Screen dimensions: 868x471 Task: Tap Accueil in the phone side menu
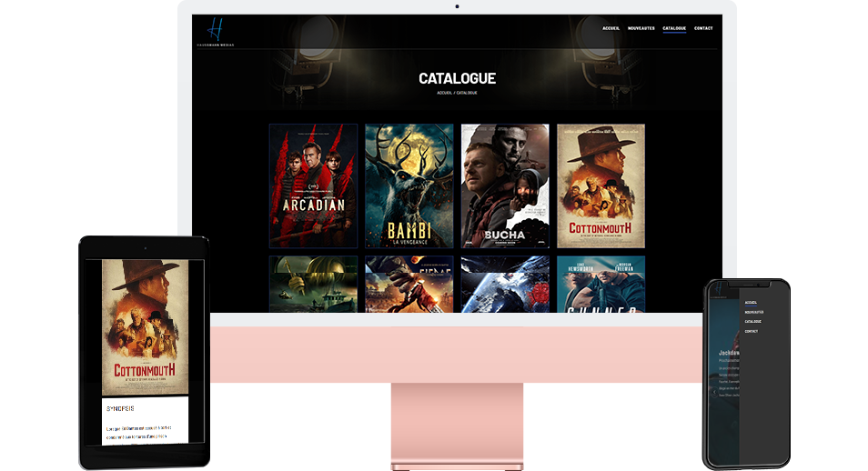pos(751,302)
